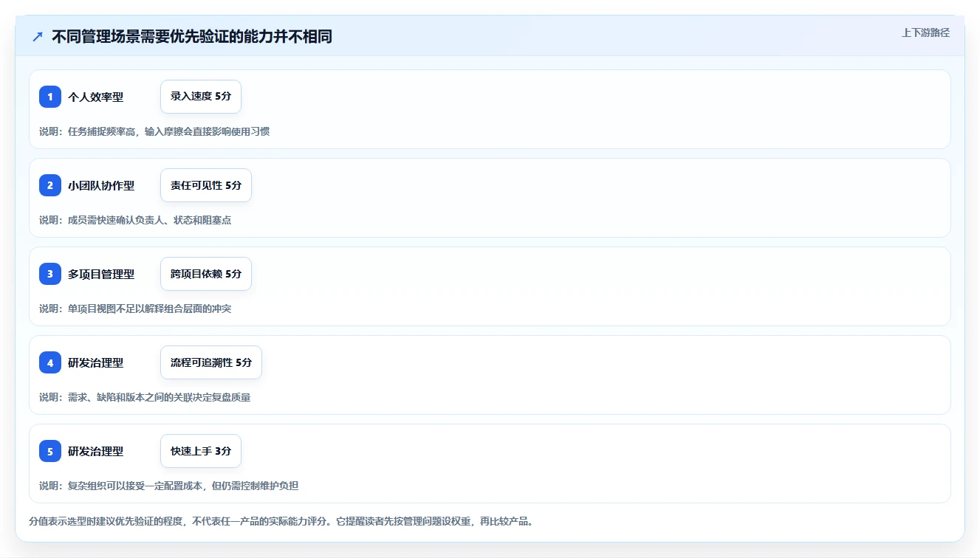The image size is (980, 558).
Task: Click the number 1 badge for 个人效率型
Action: click(x=50, y=97)
